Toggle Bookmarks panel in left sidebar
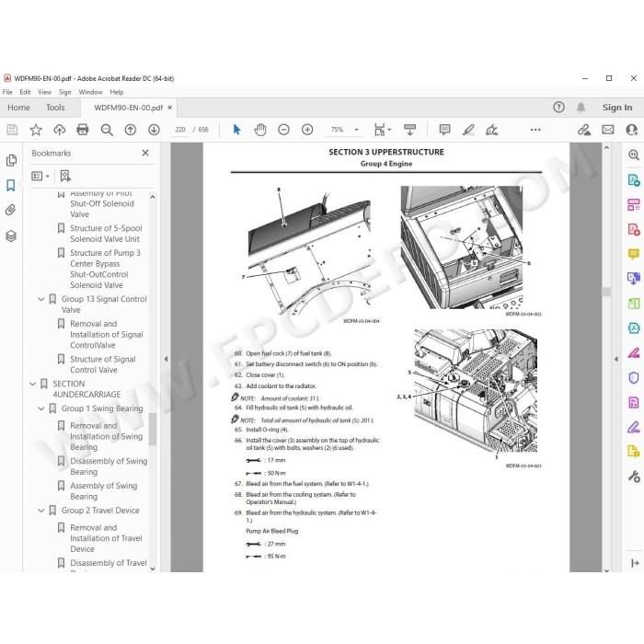 (x=11, y=185)
